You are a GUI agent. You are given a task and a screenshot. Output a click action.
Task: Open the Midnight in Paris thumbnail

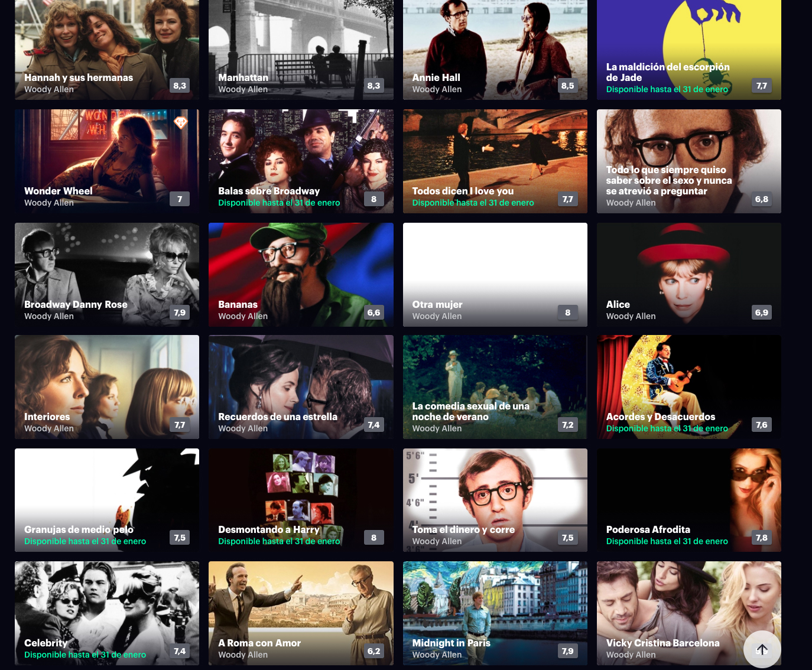(495, 613)
